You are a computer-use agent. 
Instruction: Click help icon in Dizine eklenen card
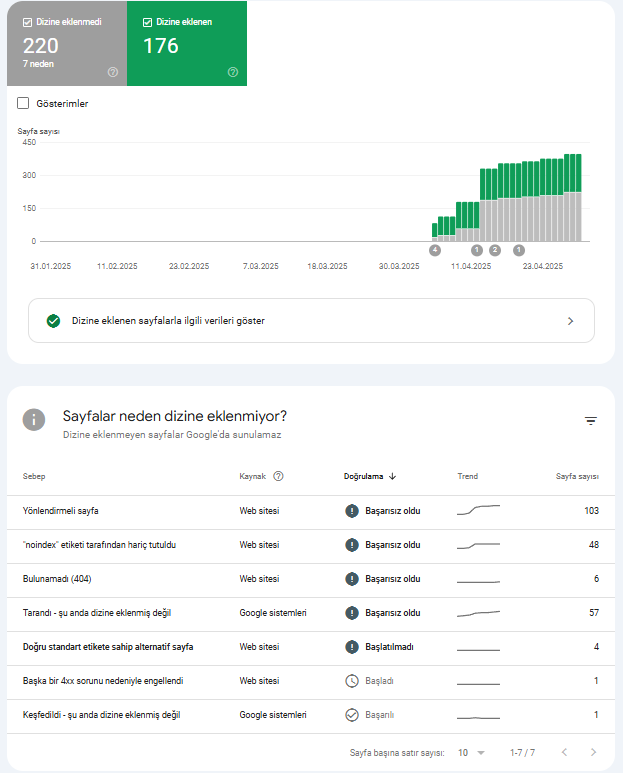click(233, 72)
